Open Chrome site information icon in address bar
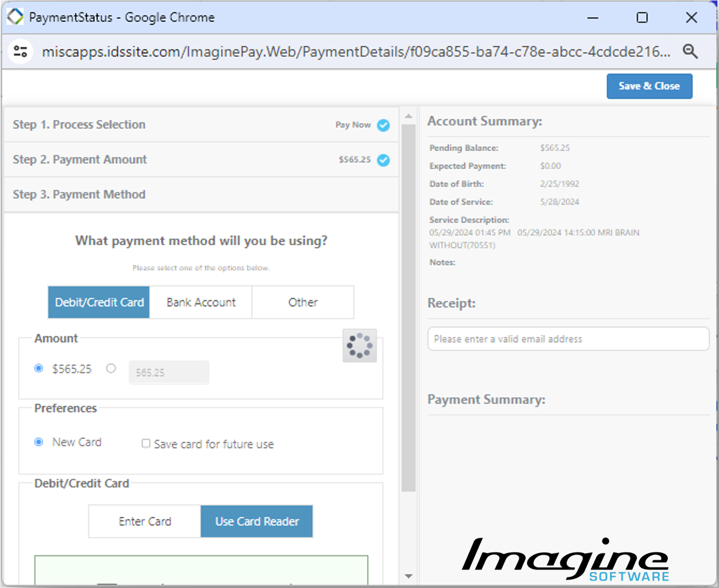The height and width of the screenshot is (588, 719). point(21,52)
